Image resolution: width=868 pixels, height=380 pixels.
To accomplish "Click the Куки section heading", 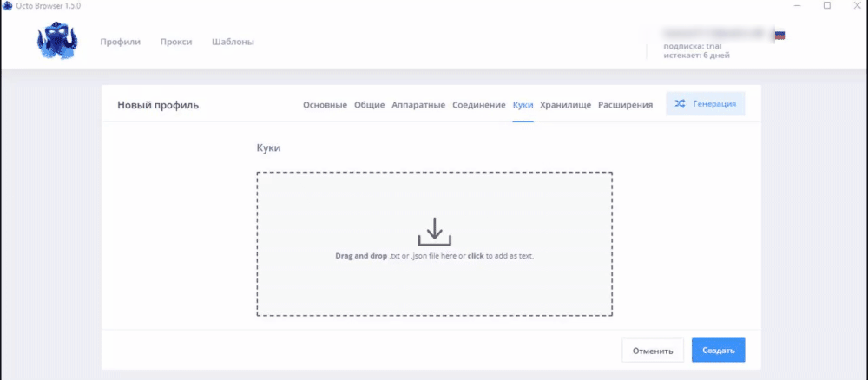I will point(268,148).
